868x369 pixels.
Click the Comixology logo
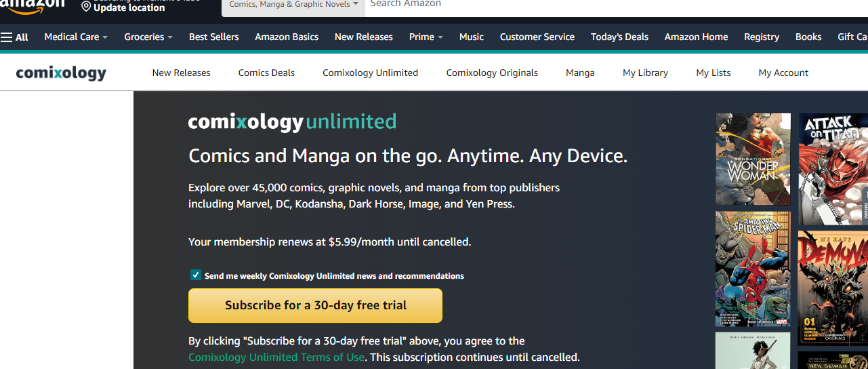point(61,73)
